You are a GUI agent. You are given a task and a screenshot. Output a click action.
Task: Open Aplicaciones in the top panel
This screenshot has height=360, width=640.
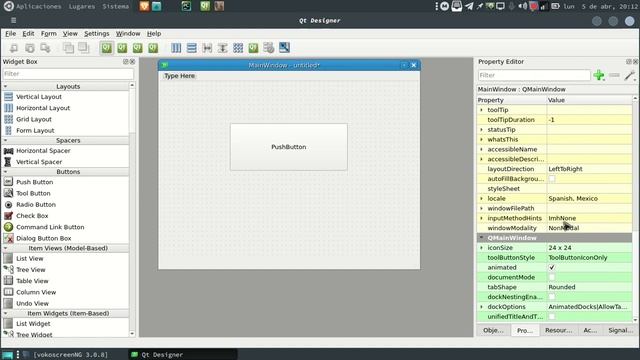(x=38, y=6)
